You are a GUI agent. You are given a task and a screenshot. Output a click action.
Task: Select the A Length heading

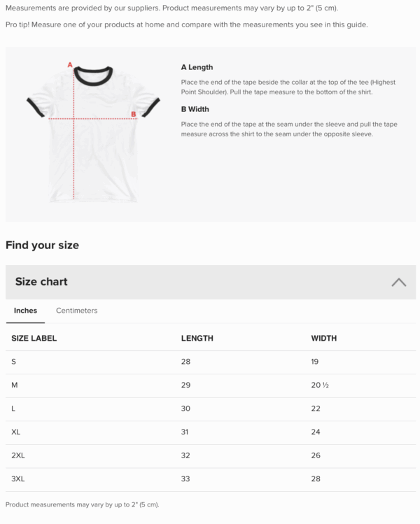[197, 68]
